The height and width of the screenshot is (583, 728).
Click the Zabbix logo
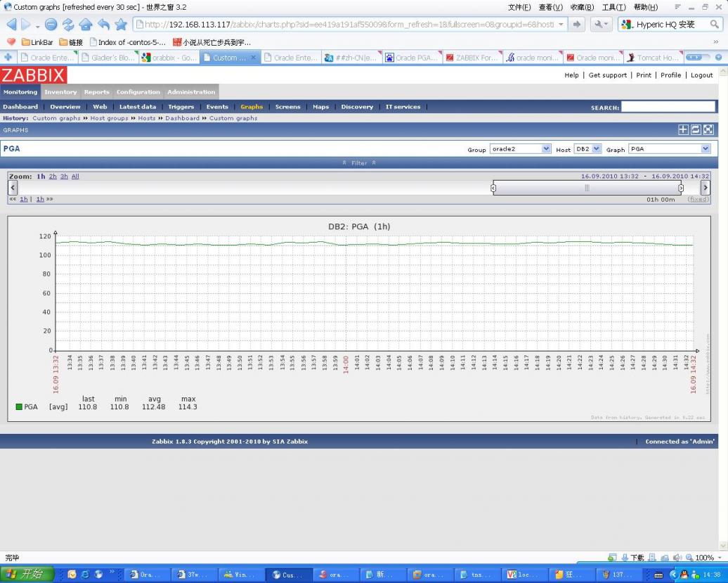click(34, 75)
